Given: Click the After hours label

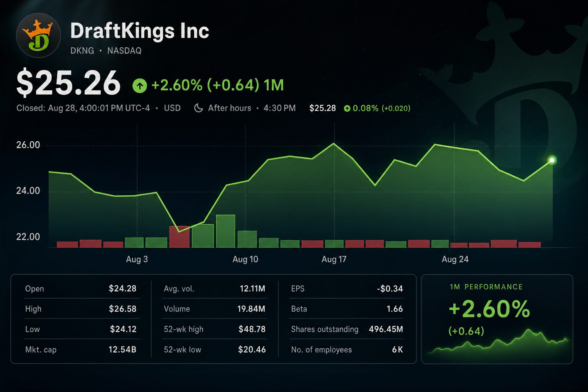Looking at the screenshot, I should 230,108.
